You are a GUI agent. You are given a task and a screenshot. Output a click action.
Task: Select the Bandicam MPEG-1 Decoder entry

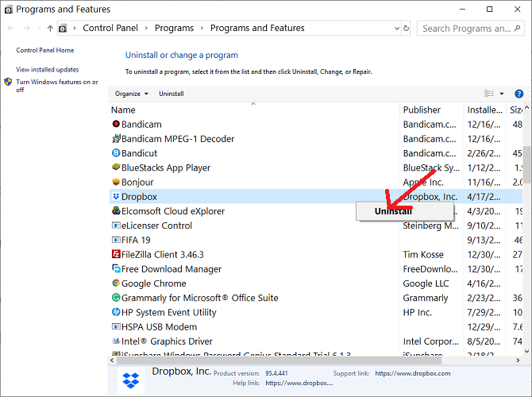pos(178,139)
